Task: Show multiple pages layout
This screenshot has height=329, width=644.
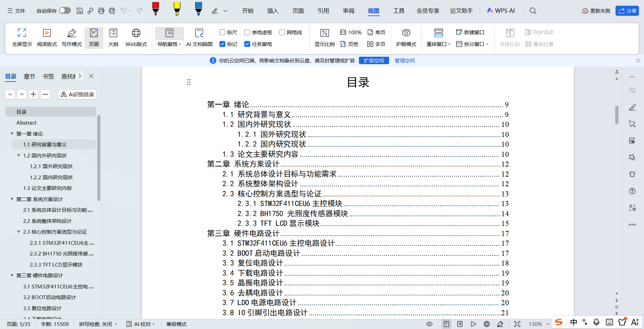Action: click(x=376, y=44)
